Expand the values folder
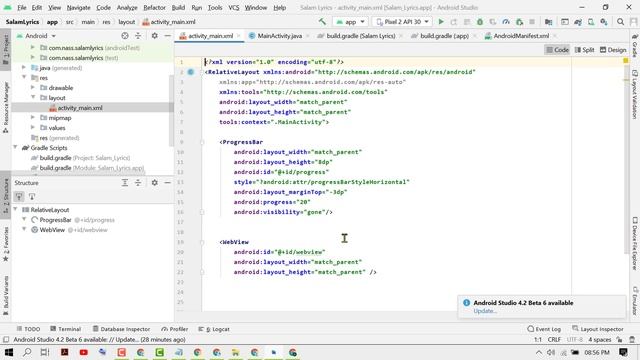640x360 pixels. pos(33,128)
